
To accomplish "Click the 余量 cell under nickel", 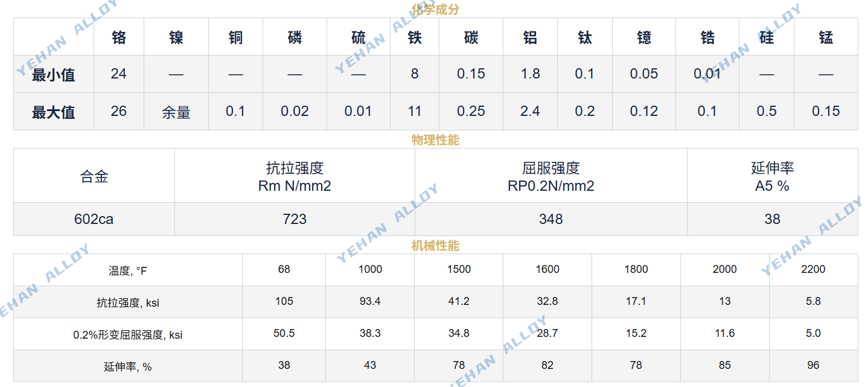I will [176, 112].
